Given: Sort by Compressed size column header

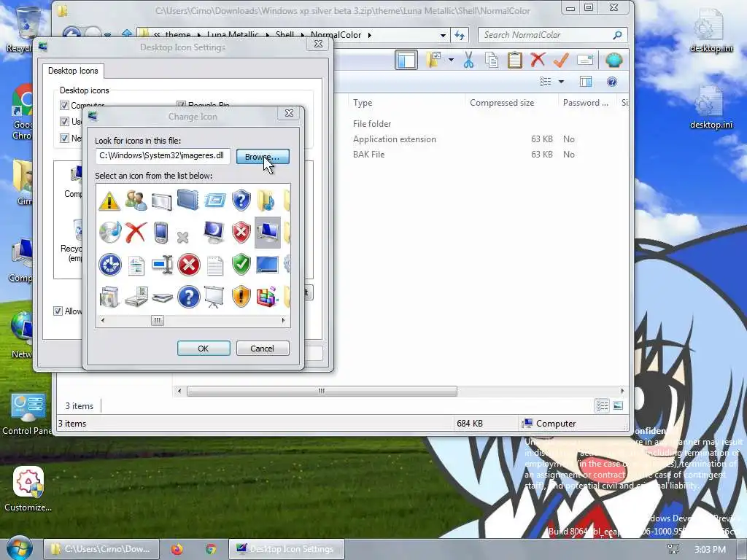Looking at the screenshot, I should coord(502,103).
